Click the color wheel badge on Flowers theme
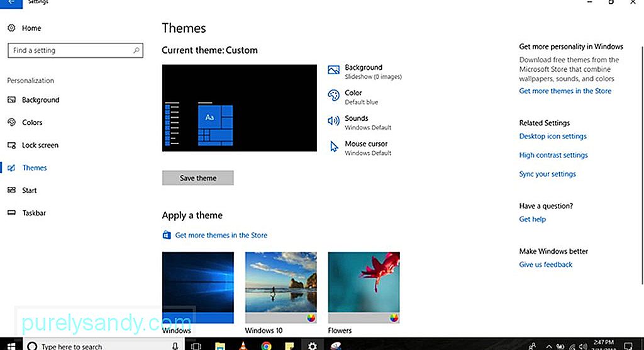644x350 pixels. 394,317
